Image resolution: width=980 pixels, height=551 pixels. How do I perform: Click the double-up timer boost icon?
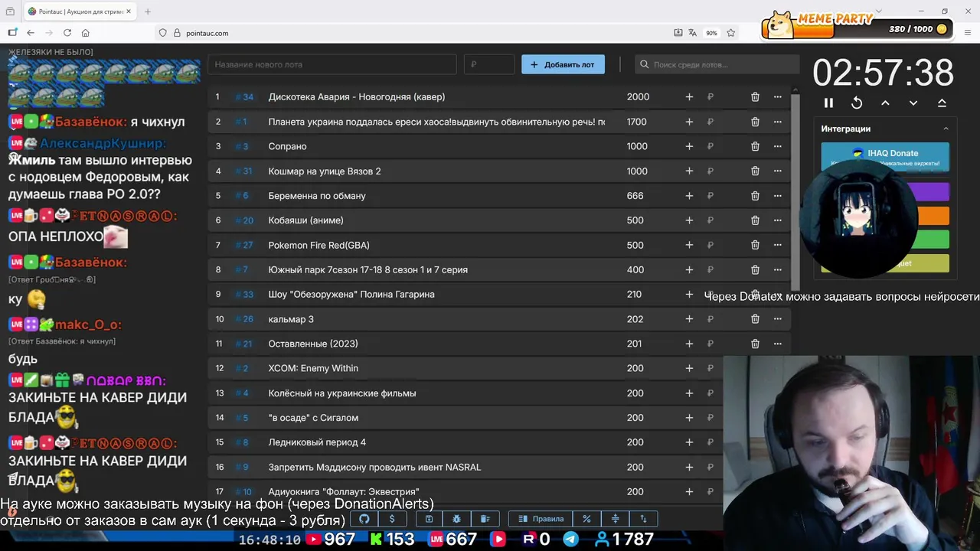(x=942, y=103)
